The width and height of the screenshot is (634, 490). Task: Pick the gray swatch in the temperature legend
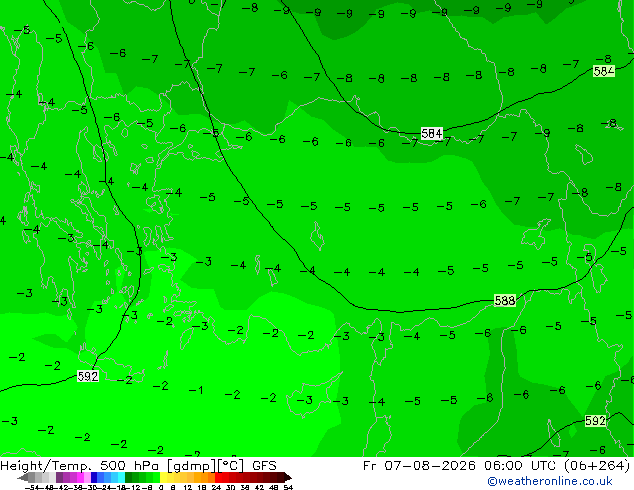pos(32,477)
